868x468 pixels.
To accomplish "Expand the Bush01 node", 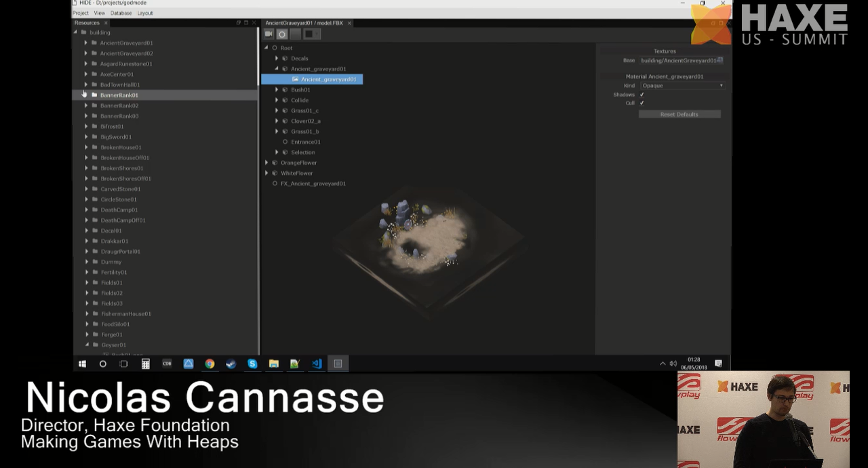I will (x=277, y=90).
